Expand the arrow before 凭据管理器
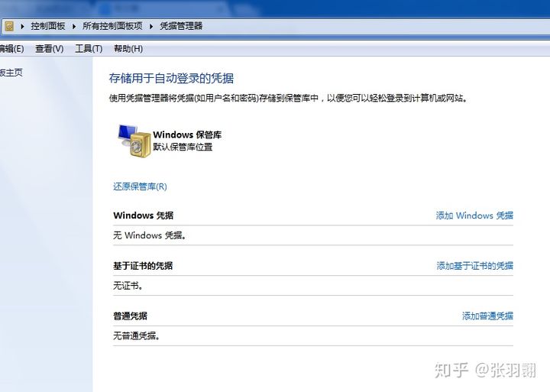 (151, 26)
